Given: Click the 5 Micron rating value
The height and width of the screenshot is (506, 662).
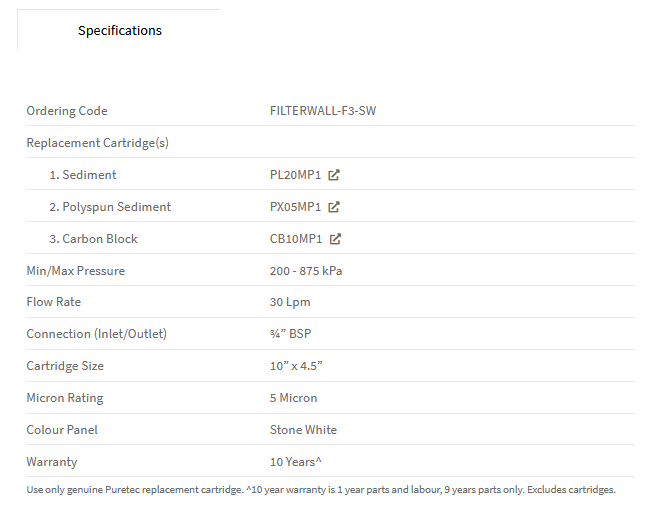Looking at the screenshot, I should [x=293, y=398].
